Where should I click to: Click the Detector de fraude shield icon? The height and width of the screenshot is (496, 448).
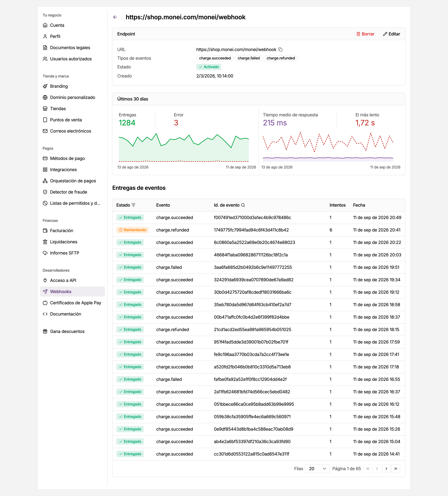point(45,192)
